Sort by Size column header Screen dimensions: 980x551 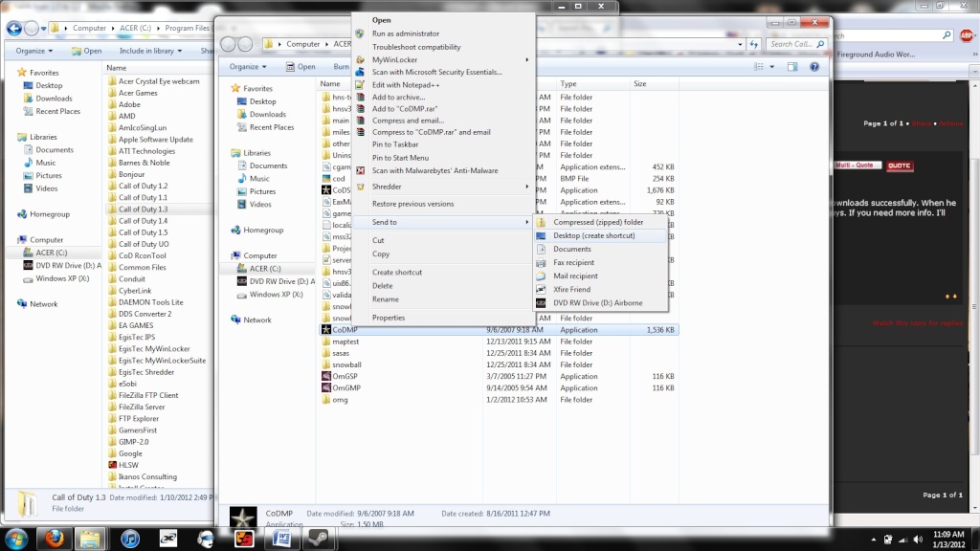pos(655,84)
